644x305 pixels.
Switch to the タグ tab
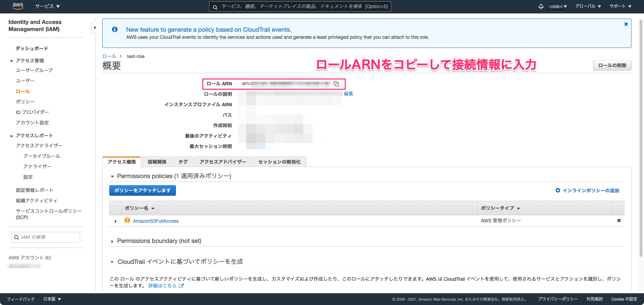click(183, 162)
